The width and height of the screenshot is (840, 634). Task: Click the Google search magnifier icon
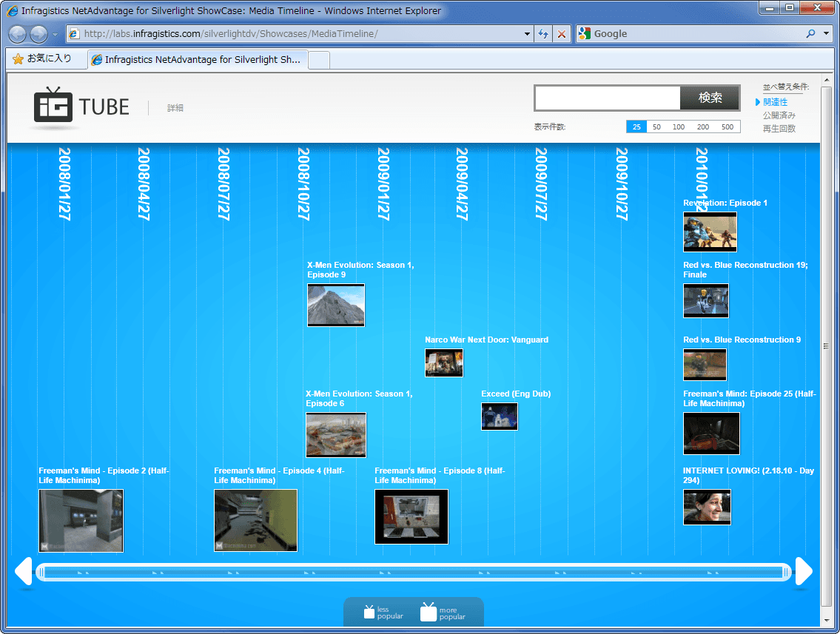810,34
